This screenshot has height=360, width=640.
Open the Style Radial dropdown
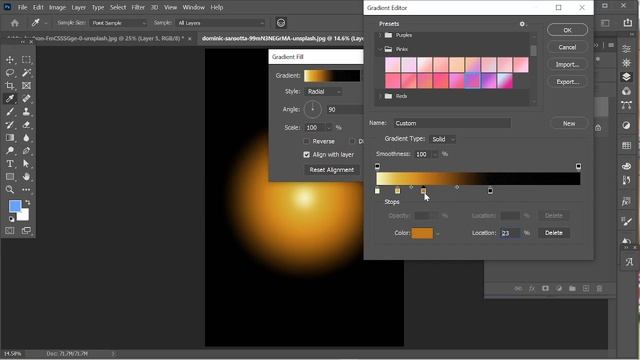(x=324, y=92)
